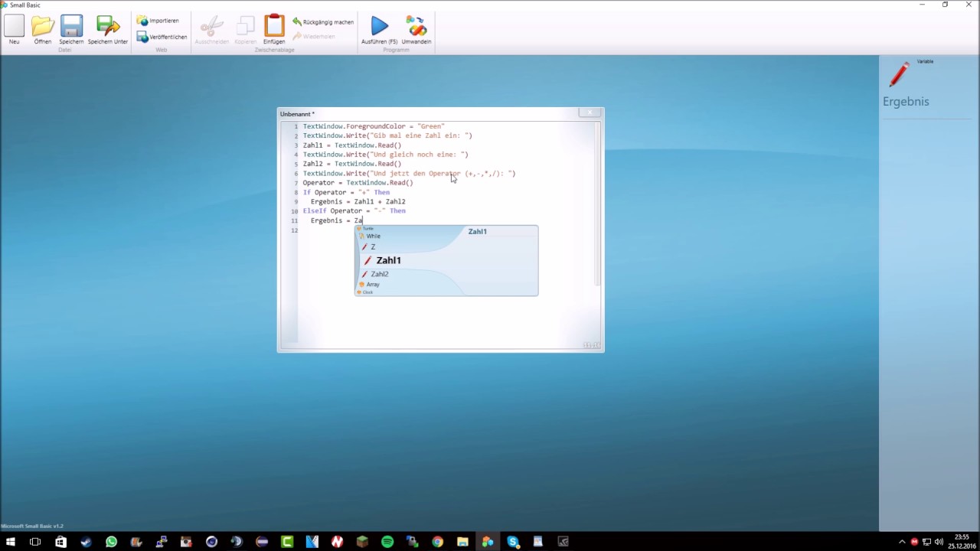Open Spotify from the taskbar
Screen dimensions: 980x551
387,542
